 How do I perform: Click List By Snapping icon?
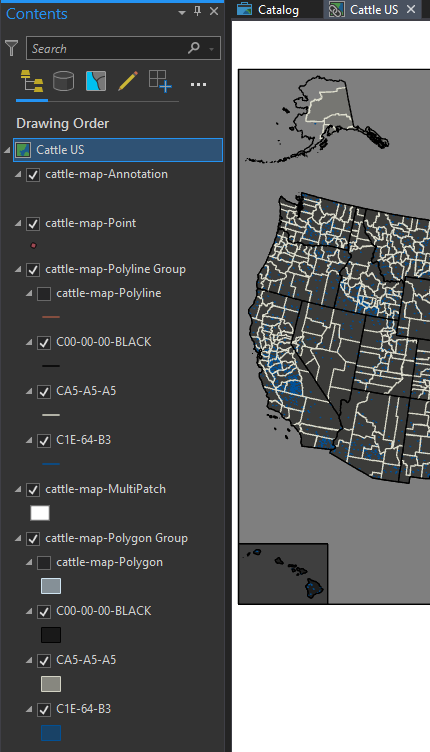160,81
